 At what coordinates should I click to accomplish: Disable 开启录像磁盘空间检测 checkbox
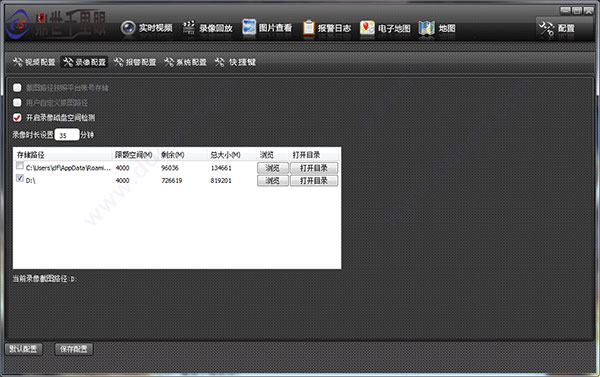tap(17, 118)
